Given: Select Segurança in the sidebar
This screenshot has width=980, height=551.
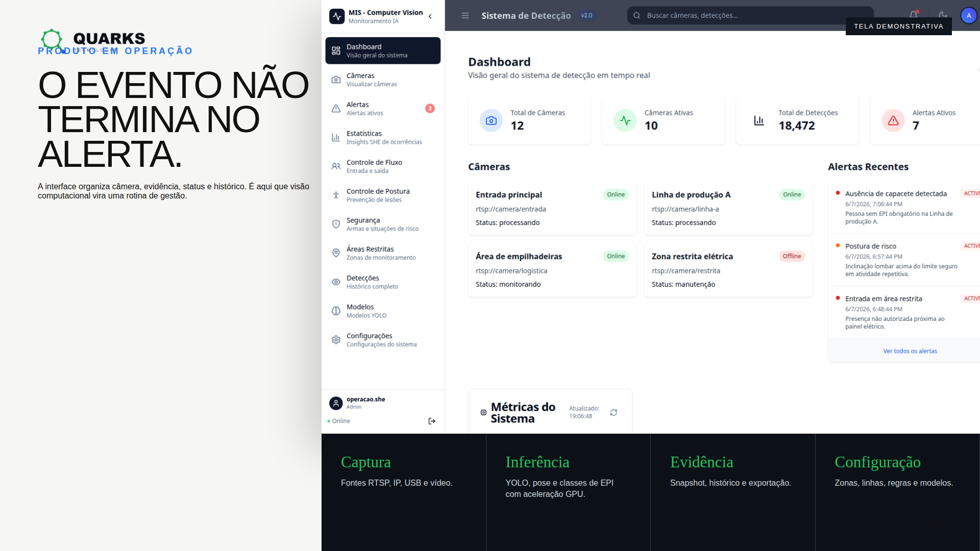Looking at the screenshot, I should (383, 224).
